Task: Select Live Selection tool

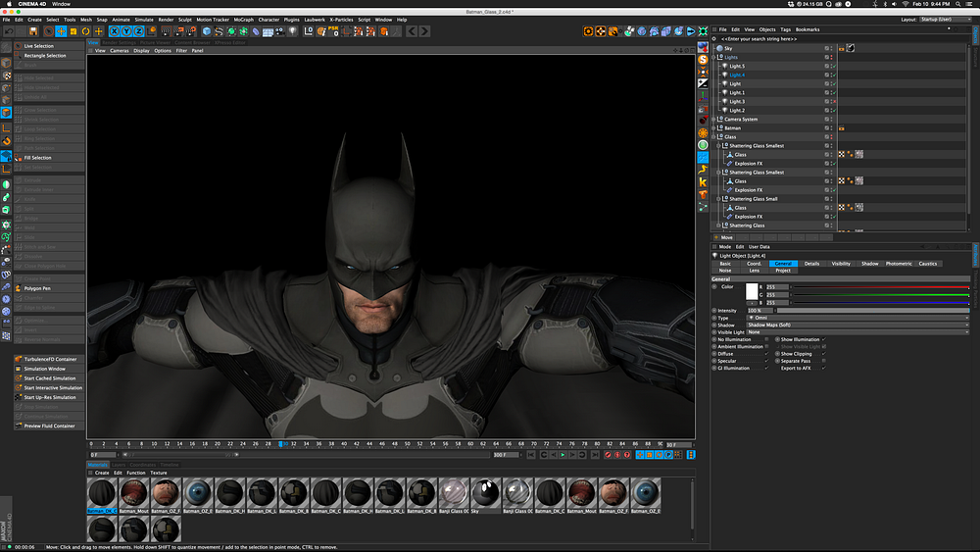Action: pos(49,46)
